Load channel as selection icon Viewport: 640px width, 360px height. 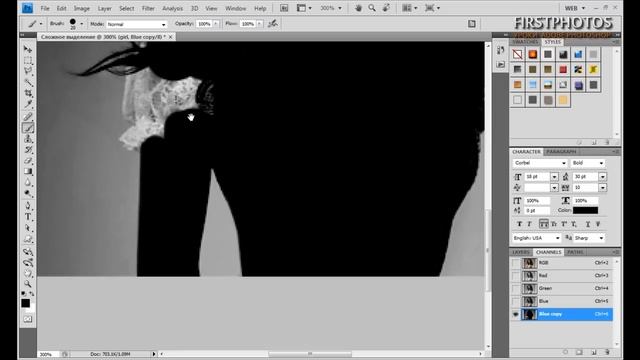tap(565, 352)
